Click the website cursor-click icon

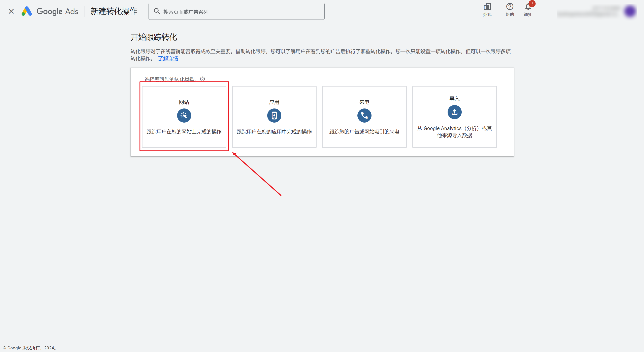184,116
